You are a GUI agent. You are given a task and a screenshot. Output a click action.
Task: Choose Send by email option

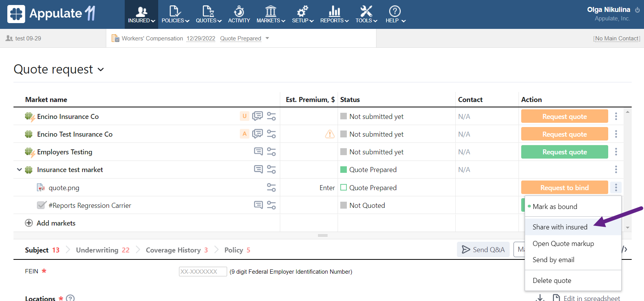[573, 260]
